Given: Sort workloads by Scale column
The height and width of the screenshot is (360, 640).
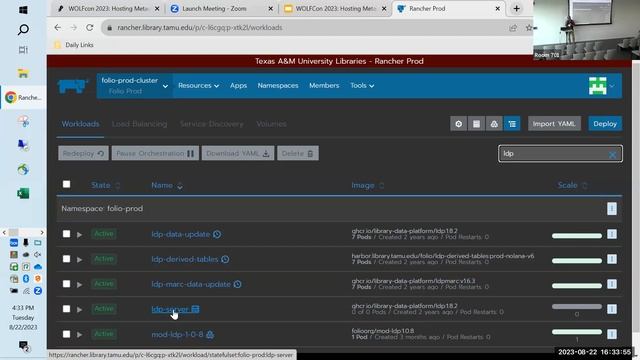Looking at the screenshot, I should click(572, 185).
